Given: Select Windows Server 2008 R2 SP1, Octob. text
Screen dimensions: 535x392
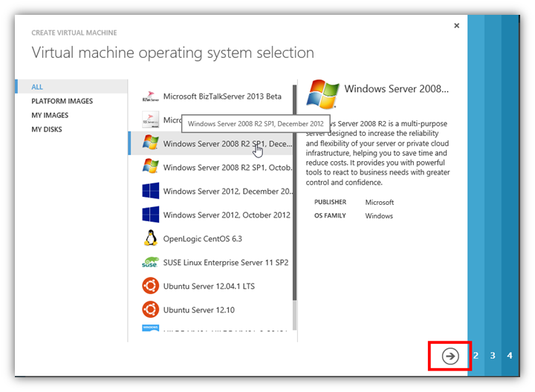Looking at the screenshot, I should 227,168.
